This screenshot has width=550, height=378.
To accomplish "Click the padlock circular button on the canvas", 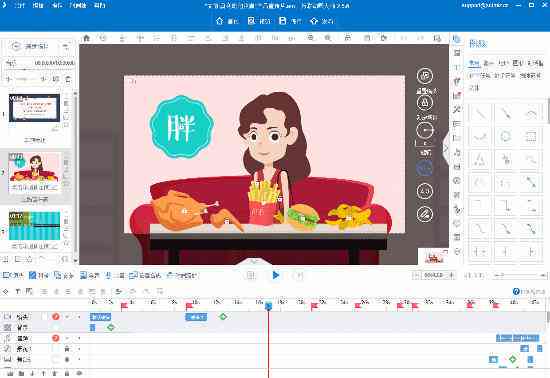I will (425, 103).
